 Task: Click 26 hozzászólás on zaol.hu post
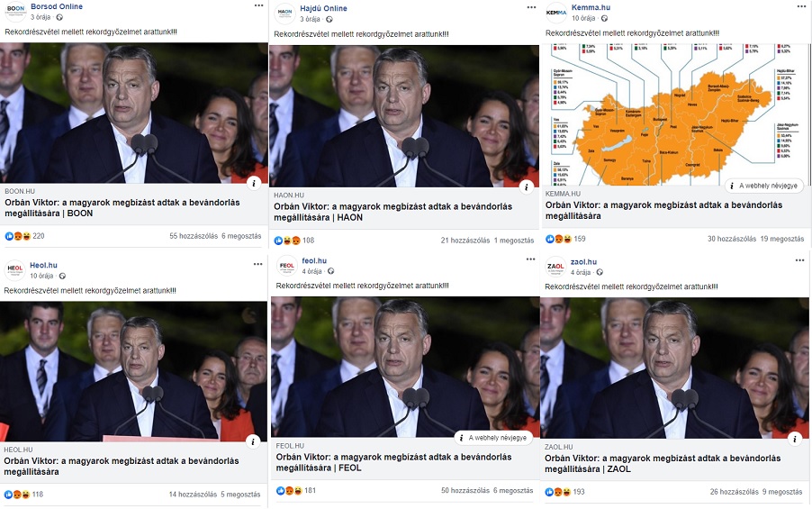[734, 492]
